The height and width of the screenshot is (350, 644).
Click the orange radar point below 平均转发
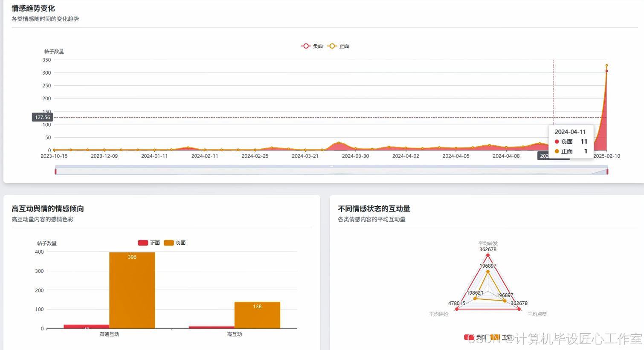pos(488,272)
